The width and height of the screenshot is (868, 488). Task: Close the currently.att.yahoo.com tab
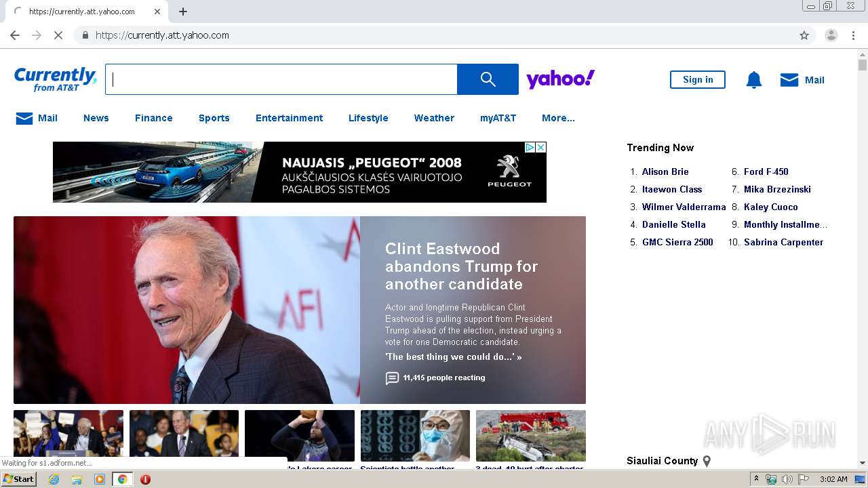pyautogui.click(x=157, y=12)
